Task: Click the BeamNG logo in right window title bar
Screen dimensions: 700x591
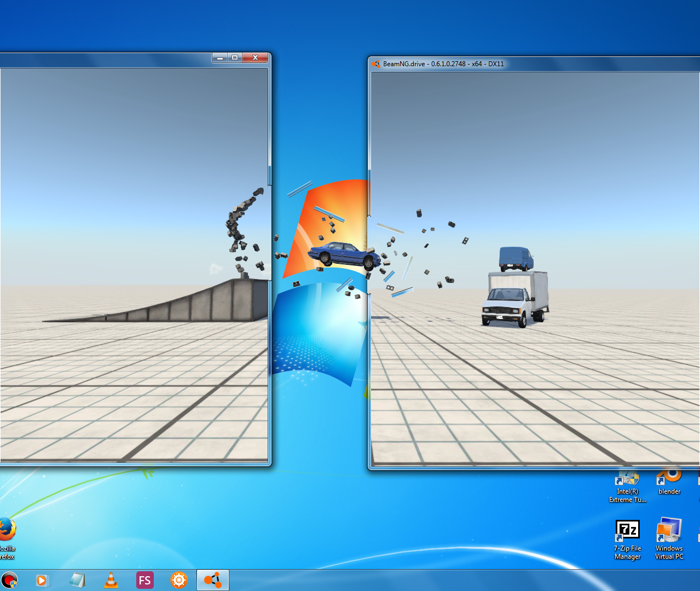Action: tap(376, 64)
